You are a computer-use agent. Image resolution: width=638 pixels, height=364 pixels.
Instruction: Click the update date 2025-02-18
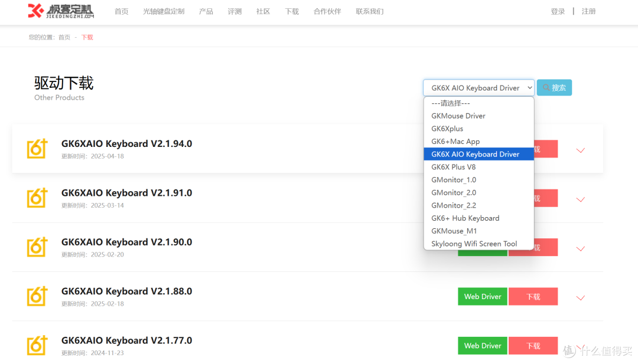108,304
